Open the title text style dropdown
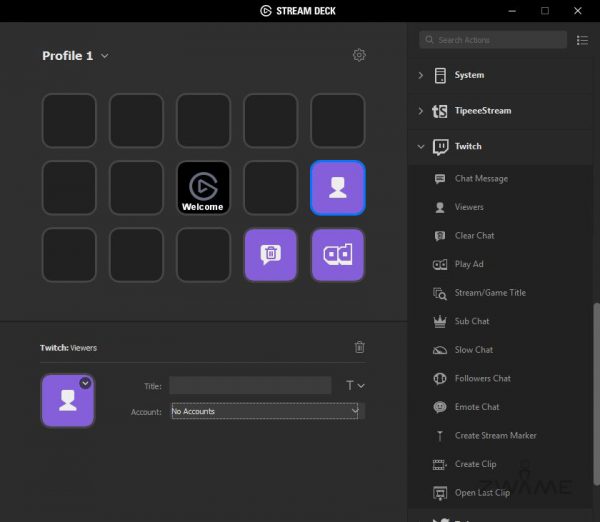This screenshot has height=522, width=600. (x=355, y=385)
